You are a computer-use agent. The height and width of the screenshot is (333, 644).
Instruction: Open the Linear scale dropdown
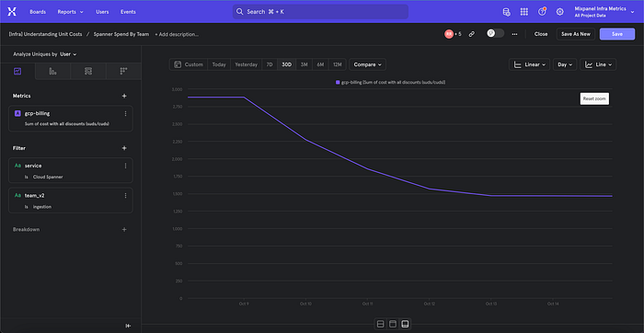pos(529,64)
